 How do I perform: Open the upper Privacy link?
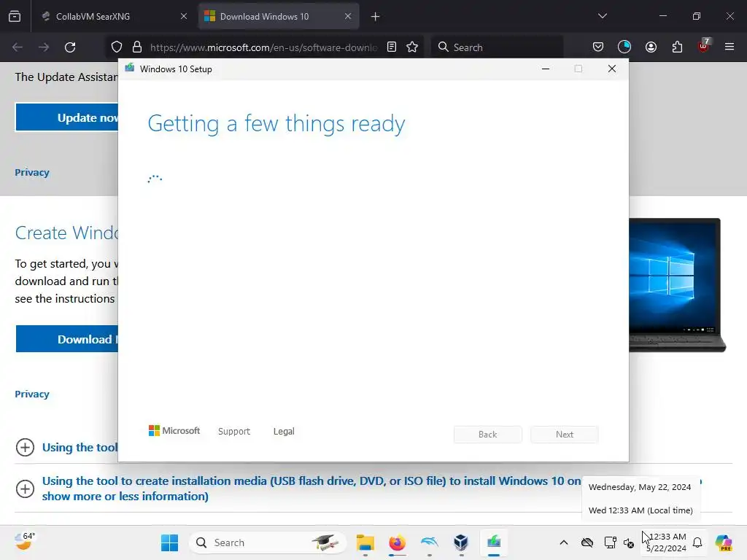32,172
